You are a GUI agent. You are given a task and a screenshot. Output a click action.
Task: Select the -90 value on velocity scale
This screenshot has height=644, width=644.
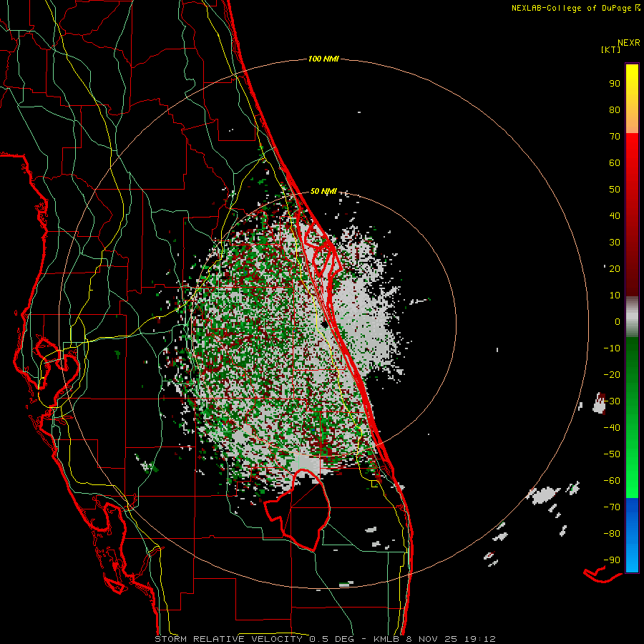[x=612, y=560]
